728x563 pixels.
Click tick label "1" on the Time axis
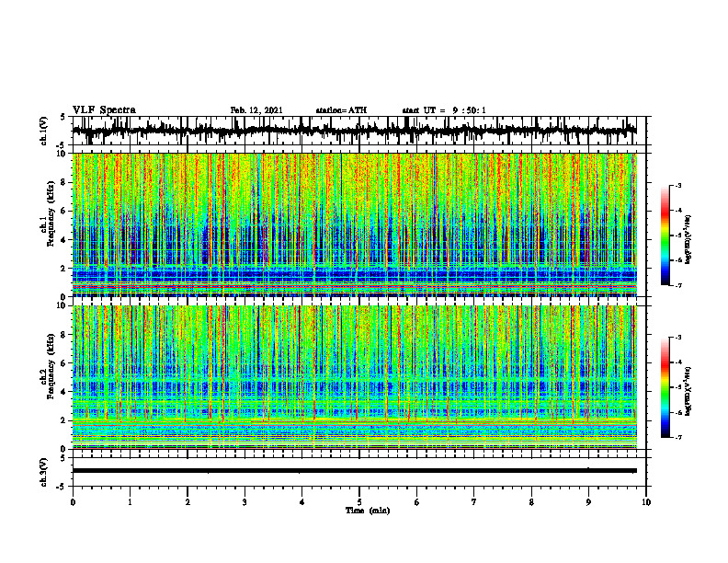tap(130, 502)
